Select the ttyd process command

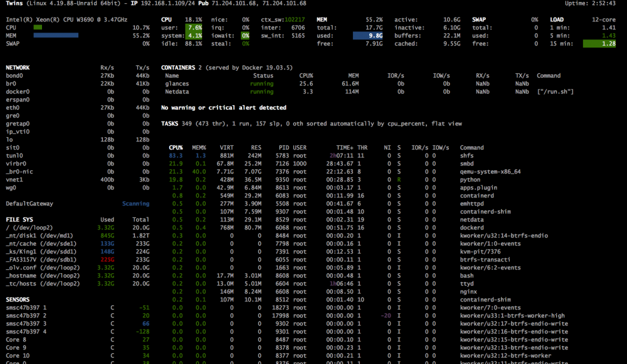[466, 283]
